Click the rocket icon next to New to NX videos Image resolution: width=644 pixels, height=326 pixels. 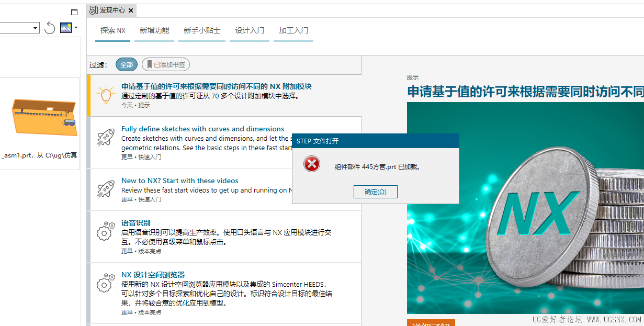[105, 190]
